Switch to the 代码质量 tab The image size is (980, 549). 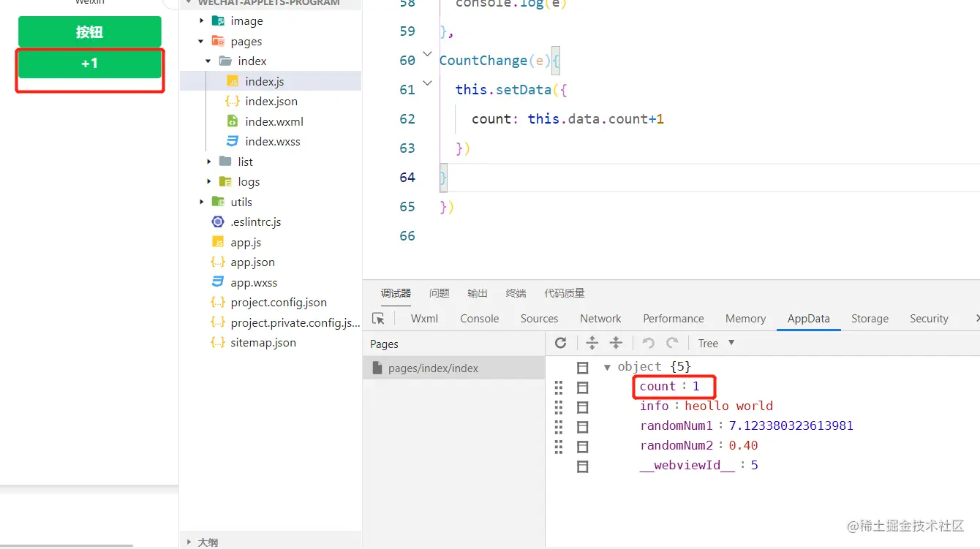click(x=565, y=293)
